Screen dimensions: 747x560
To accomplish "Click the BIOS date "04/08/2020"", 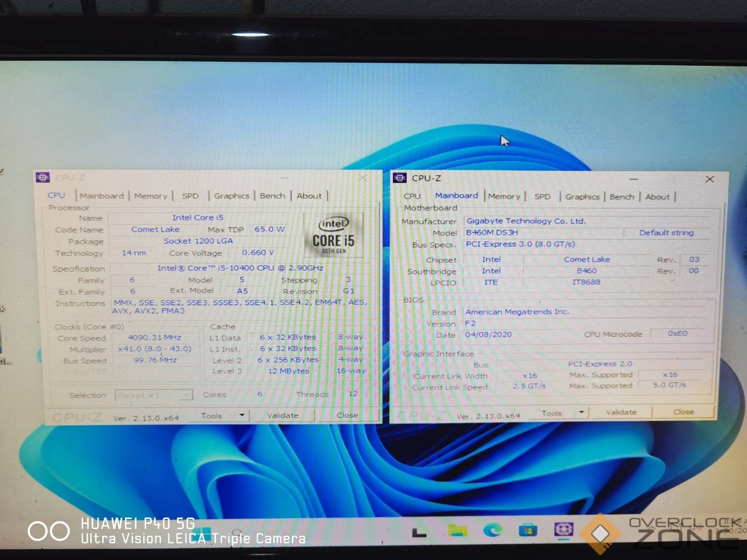I will [x=489, y=335].
